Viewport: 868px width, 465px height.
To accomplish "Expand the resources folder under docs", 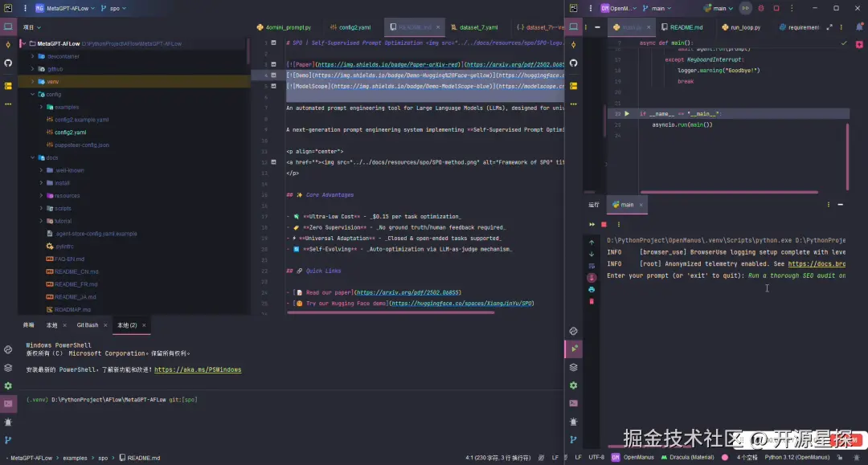I will 42,196.
